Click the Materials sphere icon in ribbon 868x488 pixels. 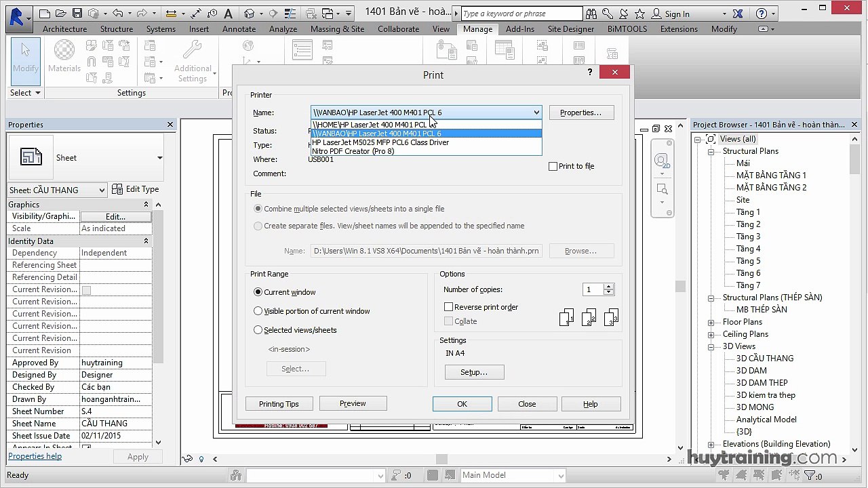64,50
